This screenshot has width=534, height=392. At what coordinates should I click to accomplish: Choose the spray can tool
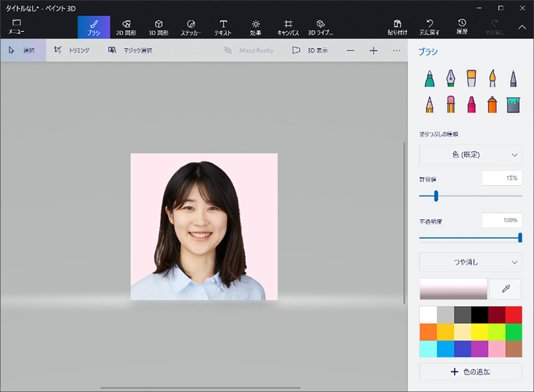pyautogui.click(x=492, y=105)
